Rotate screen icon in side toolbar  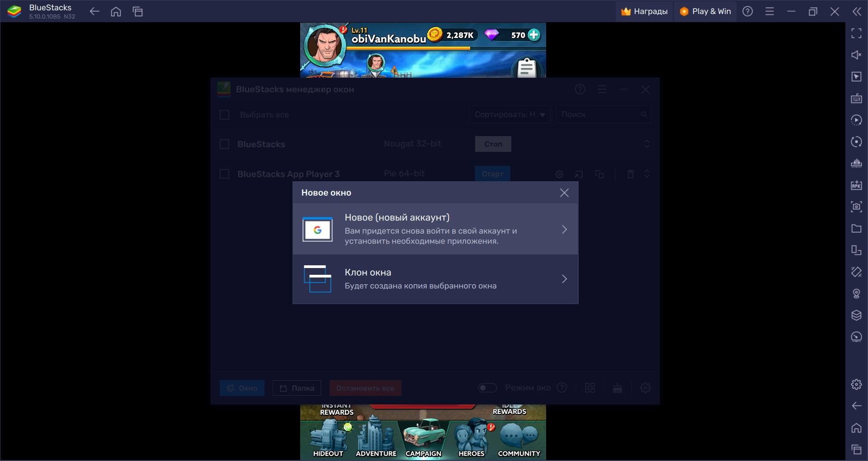[x=856, y=250]
